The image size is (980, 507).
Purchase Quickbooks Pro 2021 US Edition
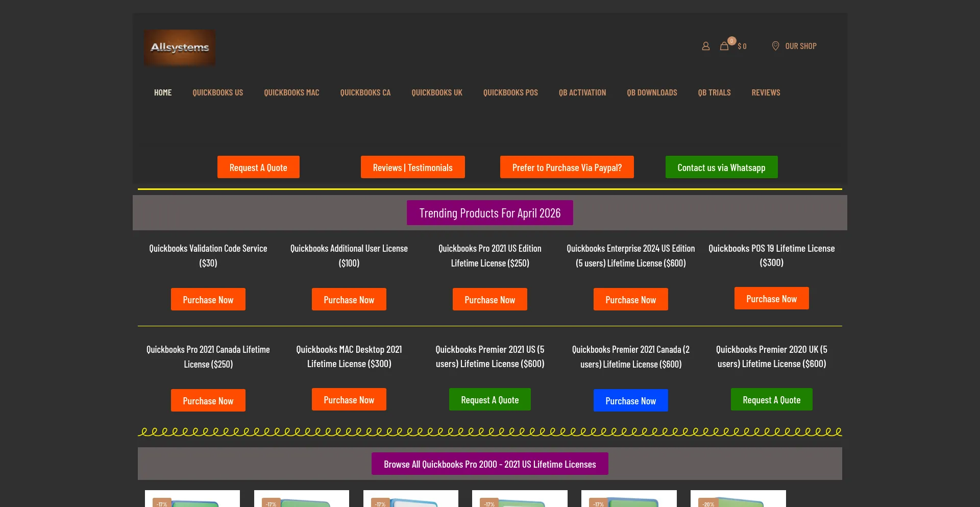coord(490,299)
